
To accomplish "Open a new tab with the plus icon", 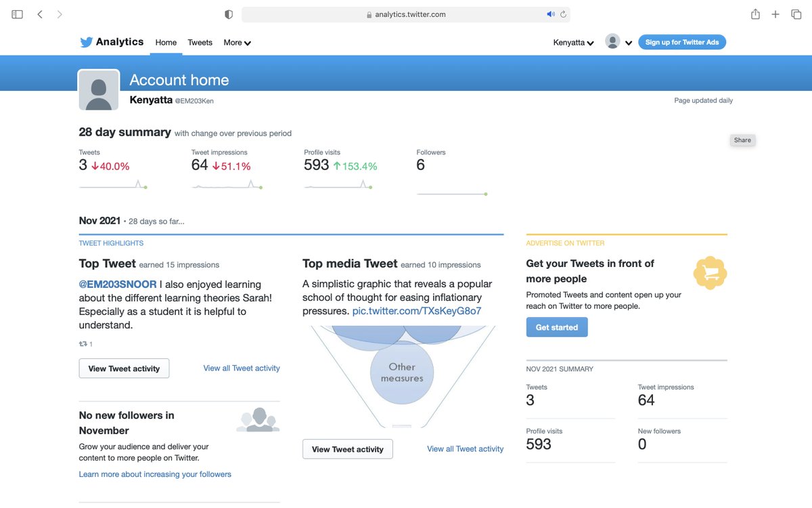I will pyautogui.click(x=775, y=14).
